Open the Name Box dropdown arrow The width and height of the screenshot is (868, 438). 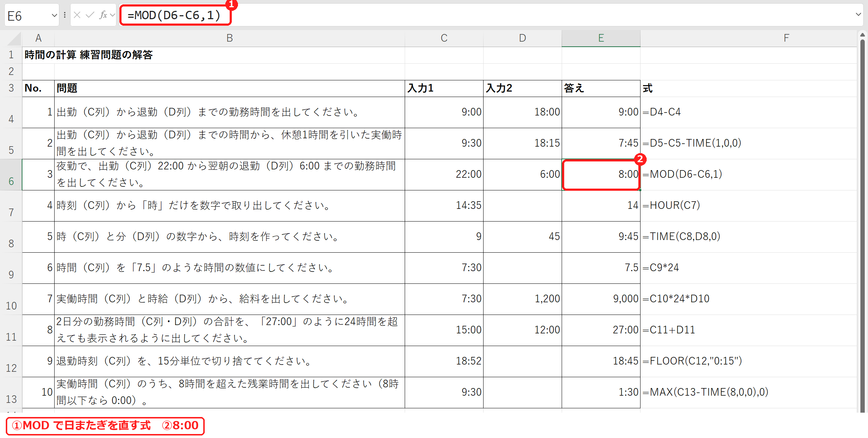tap(54, 16)
